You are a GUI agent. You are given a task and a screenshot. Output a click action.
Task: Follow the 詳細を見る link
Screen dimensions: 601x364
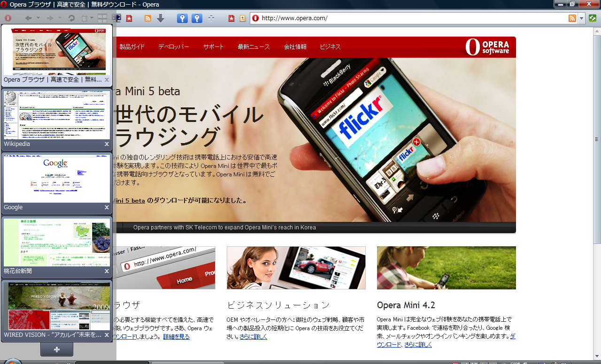coord(176,337)
